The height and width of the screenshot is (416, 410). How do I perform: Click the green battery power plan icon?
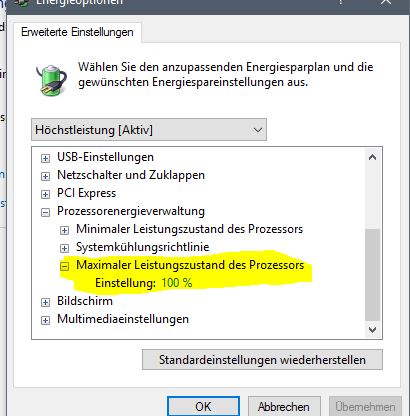coord(51,80)
